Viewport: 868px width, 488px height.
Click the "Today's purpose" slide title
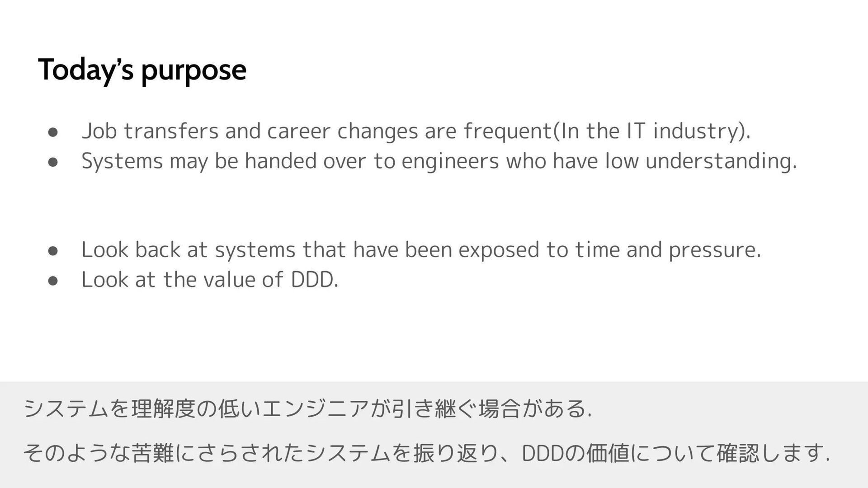pyautogui.click(x=142, y=70)
